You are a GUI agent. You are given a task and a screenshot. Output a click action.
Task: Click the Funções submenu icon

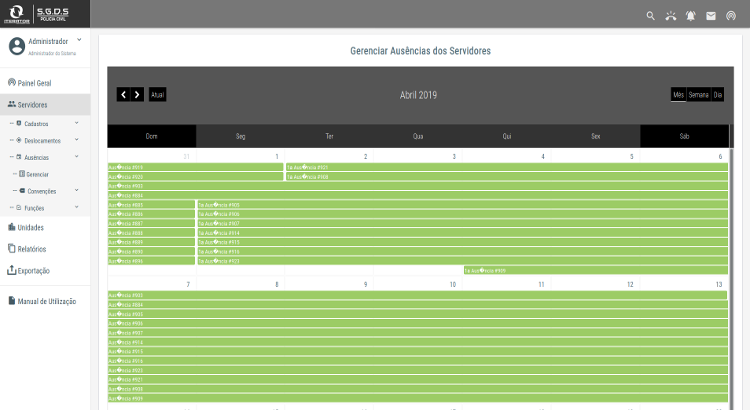coord(19,208)
